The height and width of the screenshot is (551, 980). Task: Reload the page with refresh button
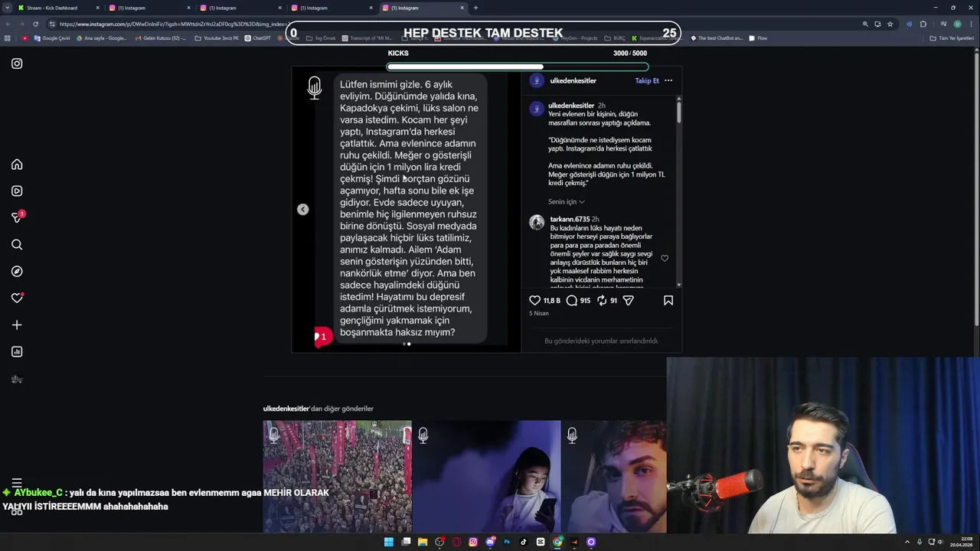click(x=35, y=24)
